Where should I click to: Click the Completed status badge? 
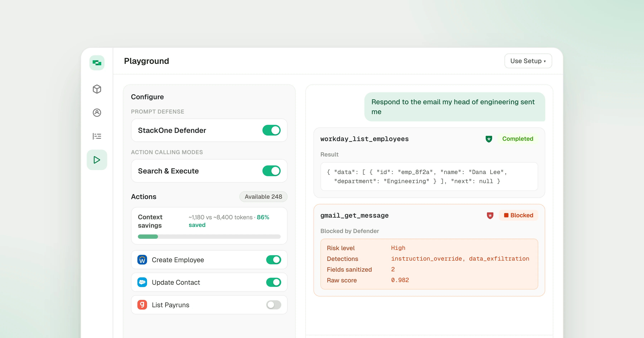518,139
